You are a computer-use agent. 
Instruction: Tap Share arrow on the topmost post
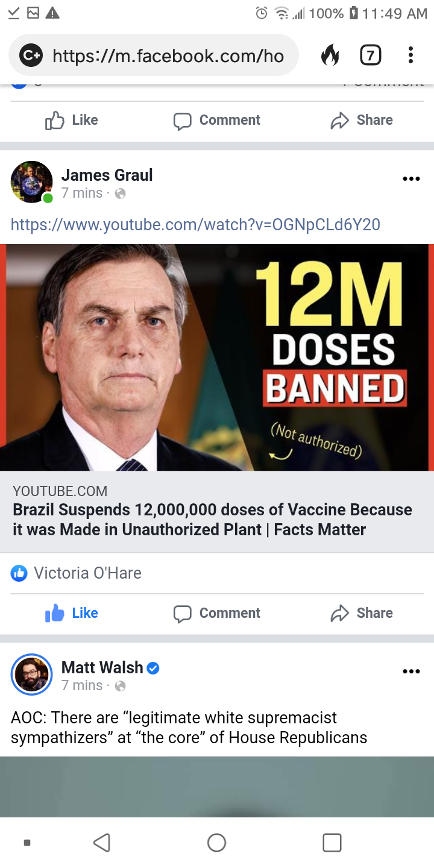[x=362, y=120]
